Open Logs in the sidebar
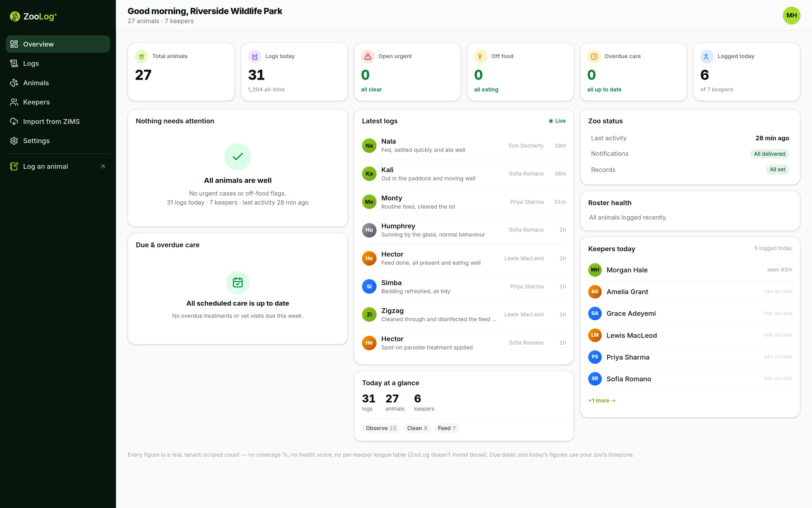The image size is (812, 508). [58, 64]
